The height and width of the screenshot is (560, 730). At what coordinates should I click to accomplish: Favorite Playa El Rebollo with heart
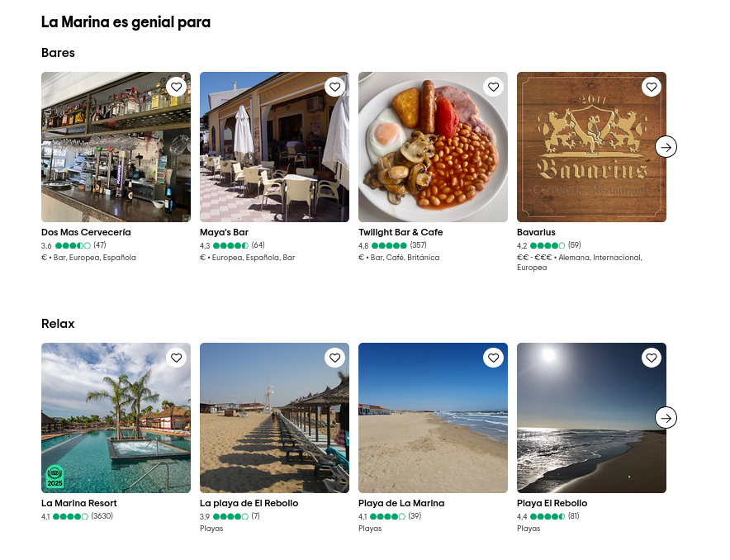(652, 358)
